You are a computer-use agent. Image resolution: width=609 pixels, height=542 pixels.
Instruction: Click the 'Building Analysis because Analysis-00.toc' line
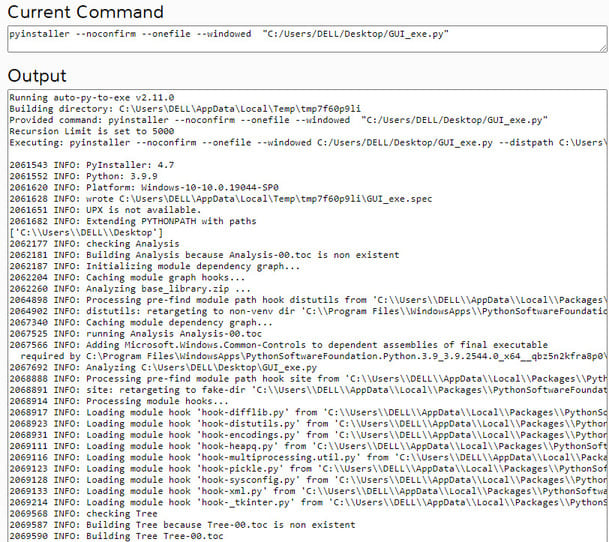204,255
